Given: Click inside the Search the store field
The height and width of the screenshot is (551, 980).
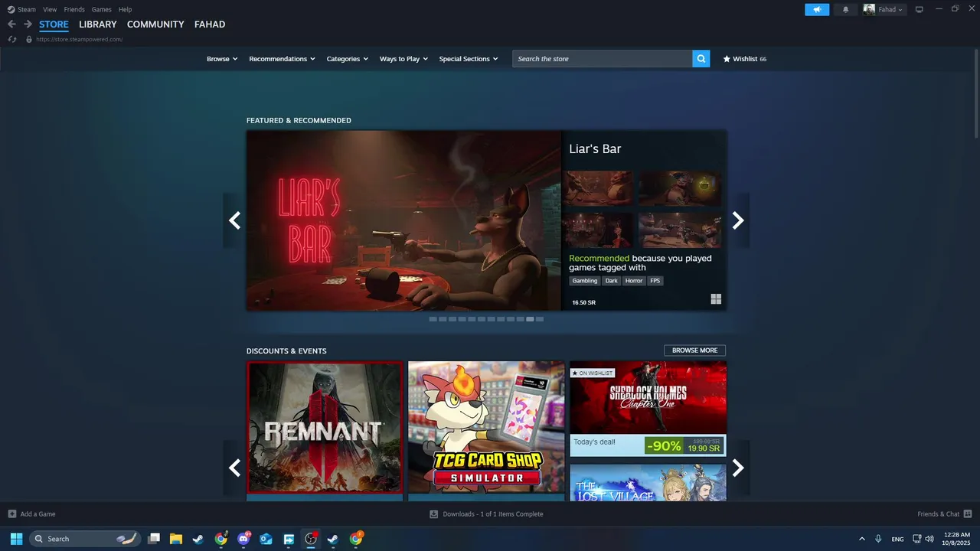Looking at the screenshot, I should pos(603,59).
